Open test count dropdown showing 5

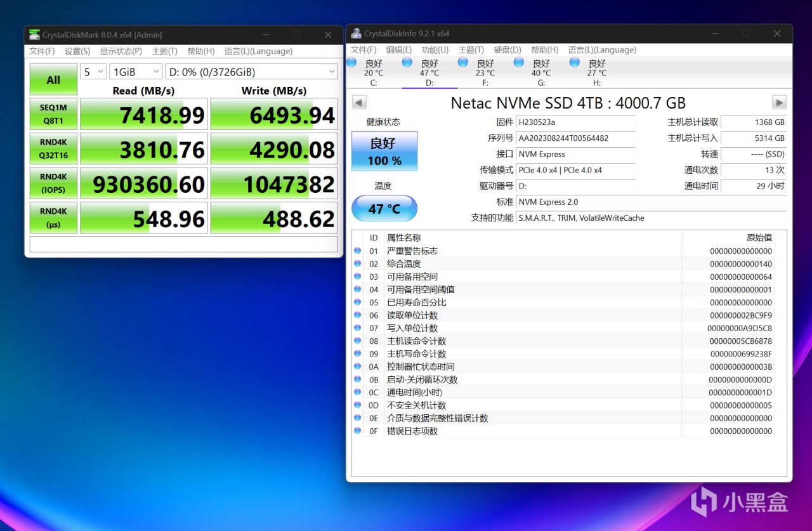coord(93,72)
